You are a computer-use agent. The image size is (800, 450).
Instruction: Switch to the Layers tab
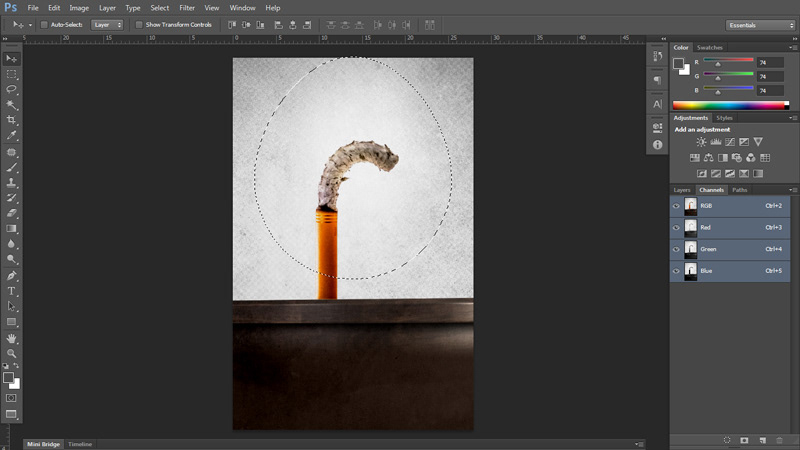(682, 189)
